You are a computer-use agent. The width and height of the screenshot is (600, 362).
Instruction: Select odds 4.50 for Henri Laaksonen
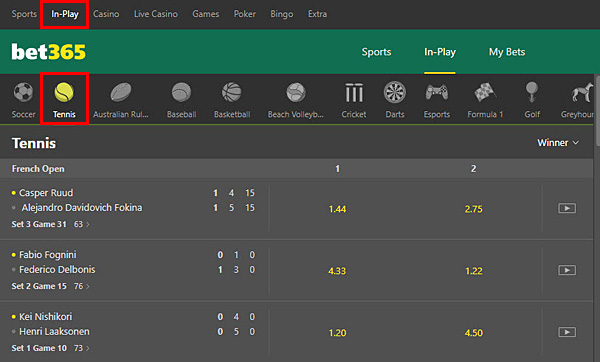coord(473,333)
